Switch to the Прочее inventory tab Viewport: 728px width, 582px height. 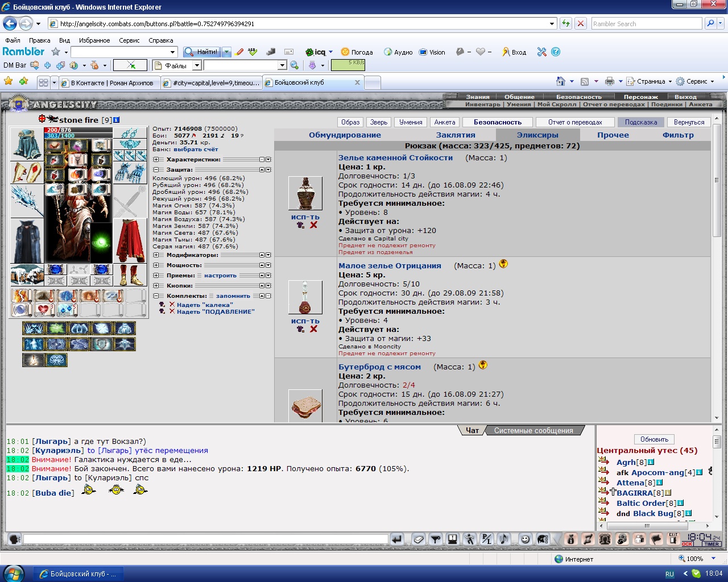point(613,135)
